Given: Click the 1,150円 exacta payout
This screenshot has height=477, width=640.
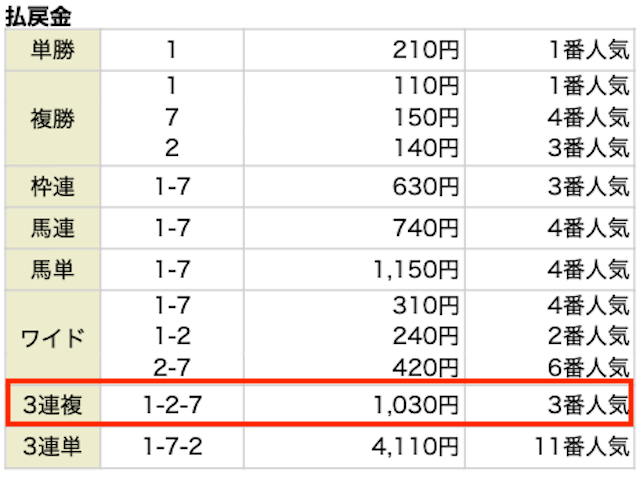Looking at the screenshot, I should coord(416,270).
